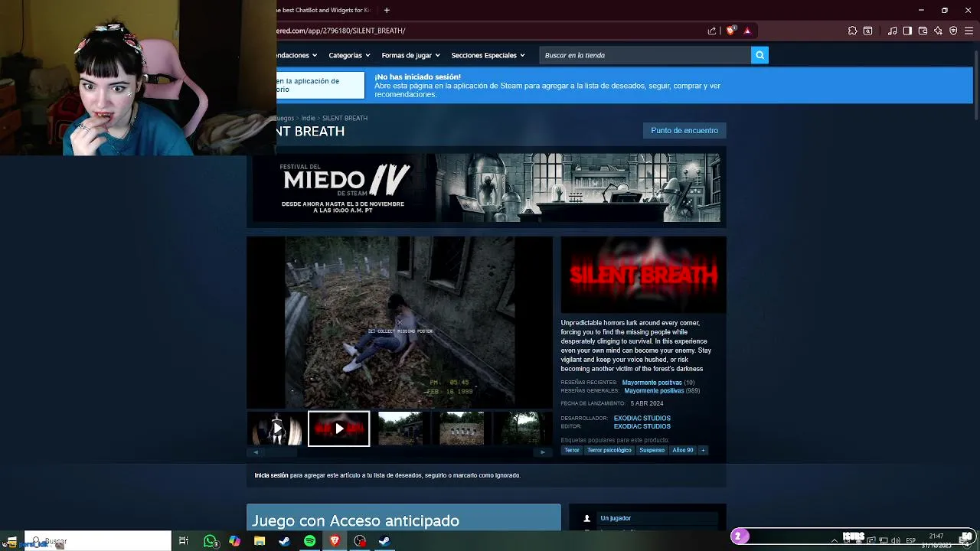This screenshot has width=980, height=551.
Task: Switch to Brave browser in the taskbar
Action: click(x=335, y=541)
